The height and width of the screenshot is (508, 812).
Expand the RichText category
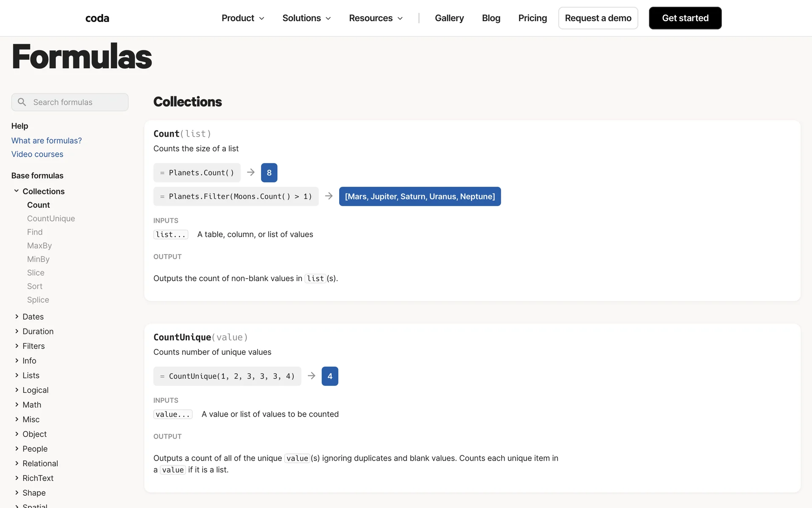38,478
